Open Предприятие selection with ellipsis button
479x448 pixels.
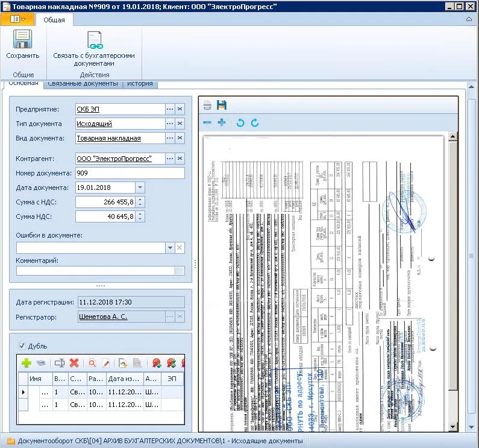pyautogui.click(x=170, y=109)
